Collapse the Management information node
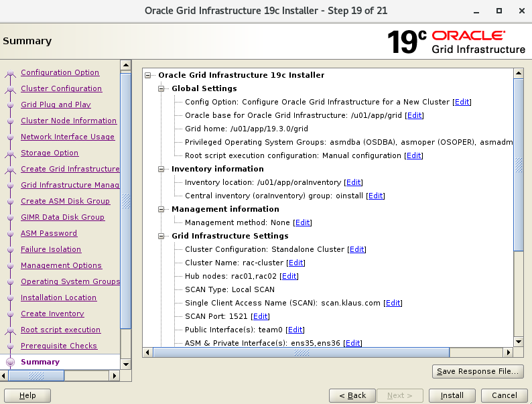The height and width of the screenshot is (404, 532). [x=161, y=209]
